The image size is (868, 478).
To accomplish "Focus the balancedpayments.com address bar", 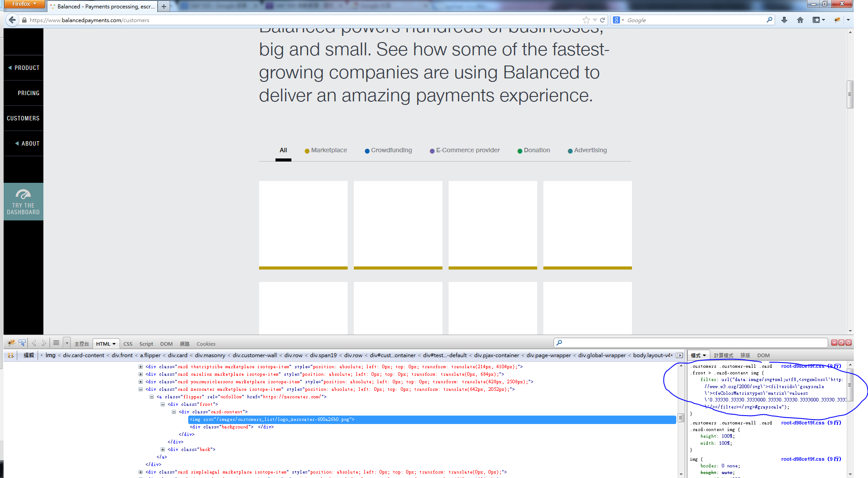I will tap(301, 20).
